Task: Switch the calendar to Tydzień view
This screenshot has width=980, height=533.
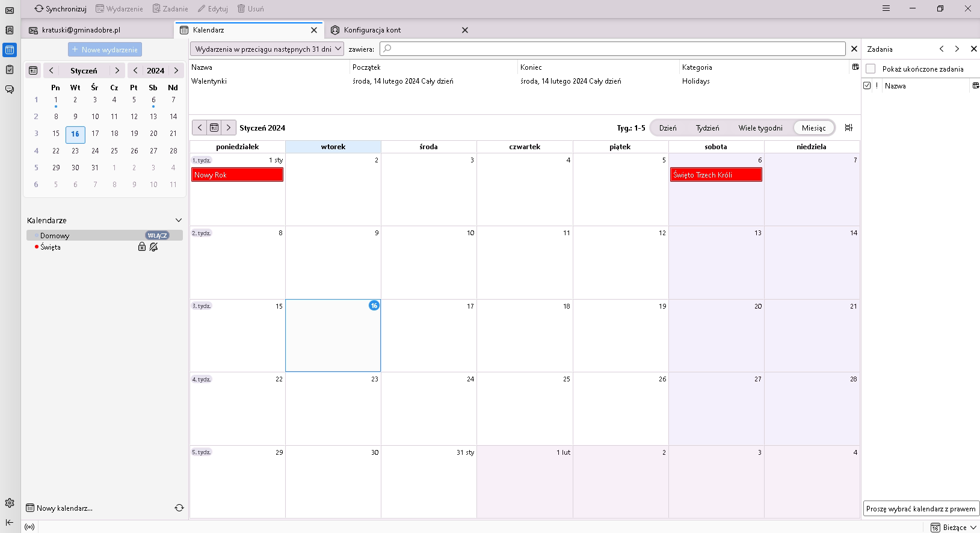Action: pyautogui.click(x=707, y=128)
